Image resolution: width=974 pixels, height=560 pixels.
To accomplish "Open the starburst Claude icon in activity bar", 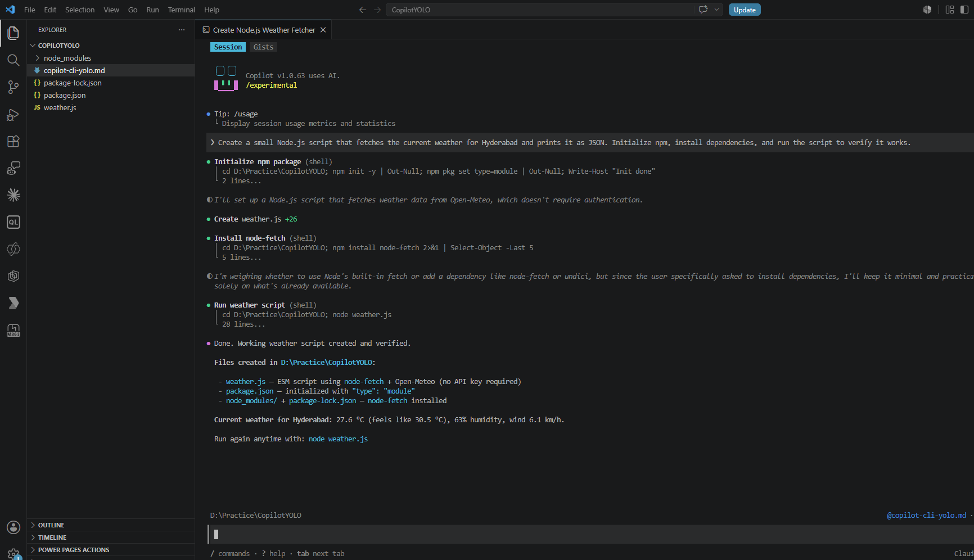I will 13,195.
